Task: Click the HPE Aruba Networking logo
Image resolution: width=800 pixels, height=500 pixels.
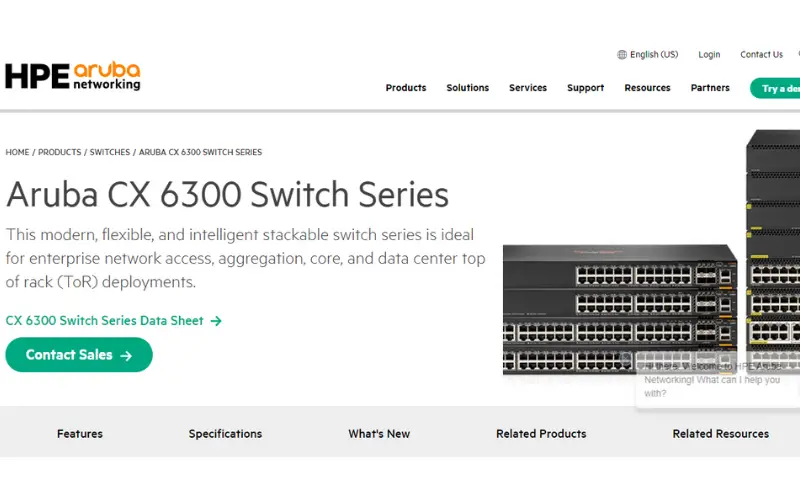Action: pyautogui.click(x=73, y=76)
